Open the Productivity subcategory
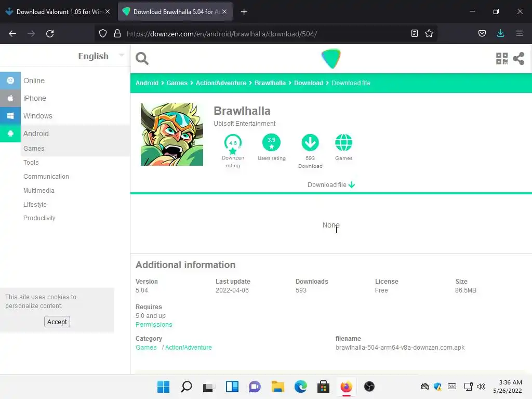The width and height of the screenshot is (532, 399). [x=39, y=218]
